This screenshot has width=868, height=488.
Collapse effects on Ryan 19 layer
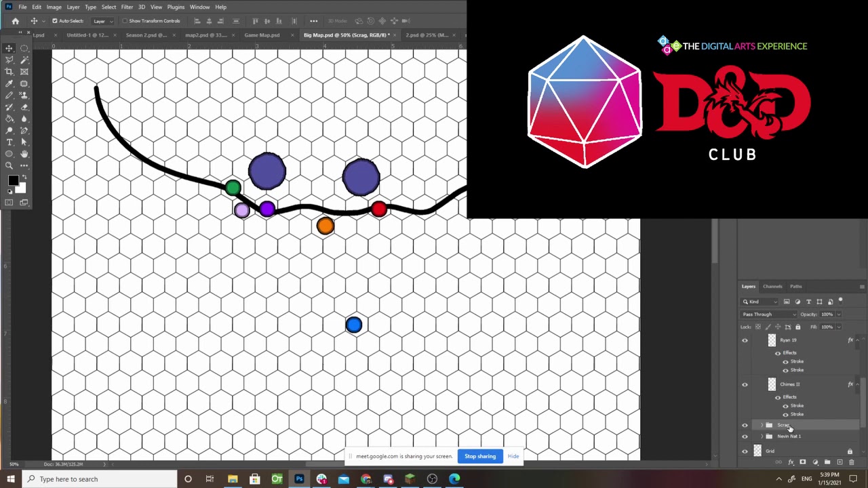coord(857,340)
